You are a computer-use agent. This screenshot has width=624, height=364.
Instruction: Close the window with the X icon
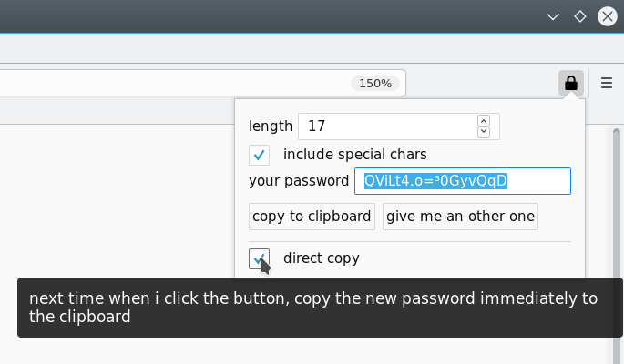click(608, 16)
